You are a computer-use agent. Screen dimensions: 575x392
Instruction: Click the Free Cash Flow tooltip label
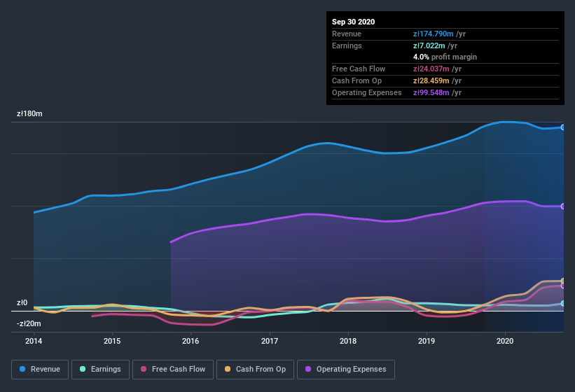(359, 69)
